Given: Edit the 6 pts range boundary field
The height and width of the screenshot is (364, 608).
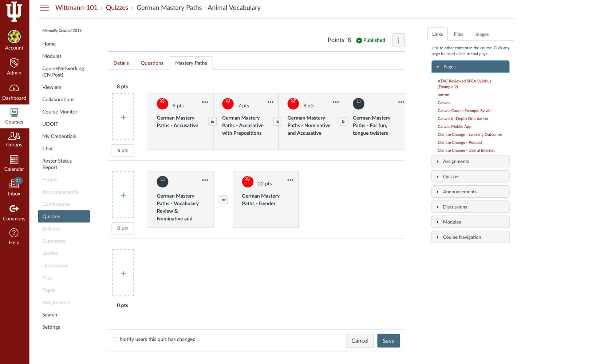Looking at the screenshot, I should click(x=123, y=150).
